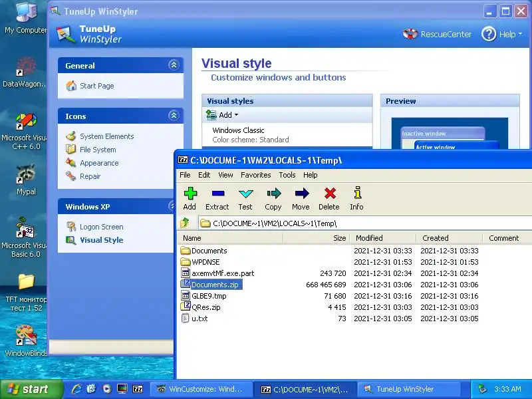532x399 pixels.
Task: Select the u.txt file
Action: click(x=195, y=319)
